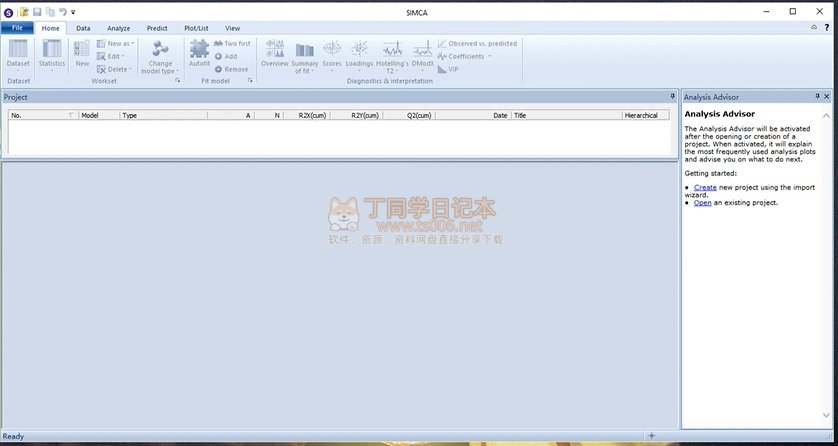Switch to the Analyze ribbon tab
Image resolution: width=838 pixels, height=446 pixels.
tap(119, 28)
